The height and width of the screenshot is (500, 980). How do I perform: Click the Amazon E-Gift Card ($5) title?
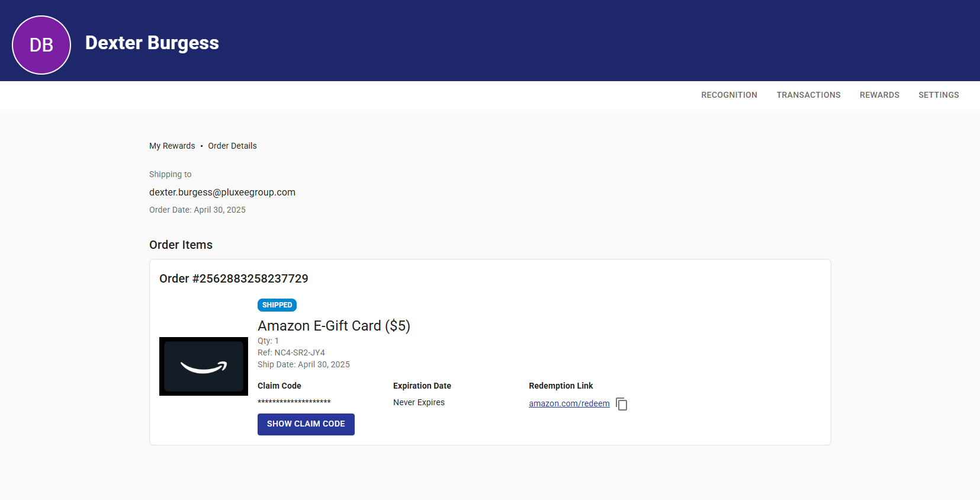(x=334, y=326)
